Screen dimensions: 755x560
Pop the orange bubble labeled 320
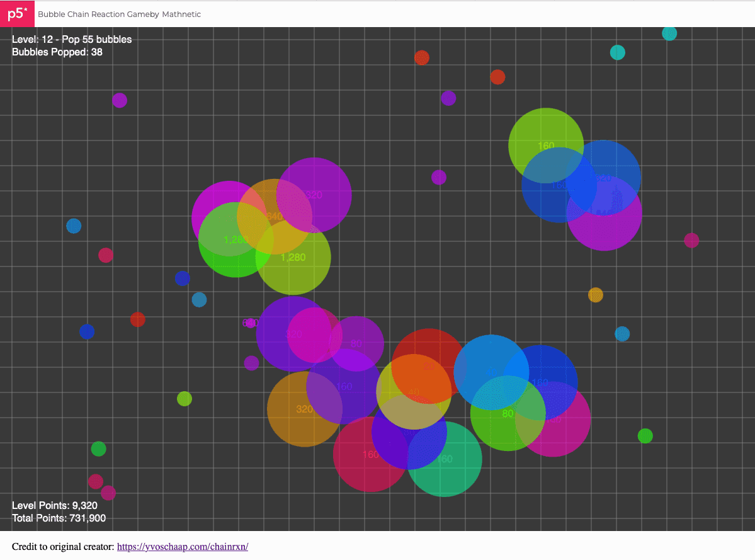point(304,408)
